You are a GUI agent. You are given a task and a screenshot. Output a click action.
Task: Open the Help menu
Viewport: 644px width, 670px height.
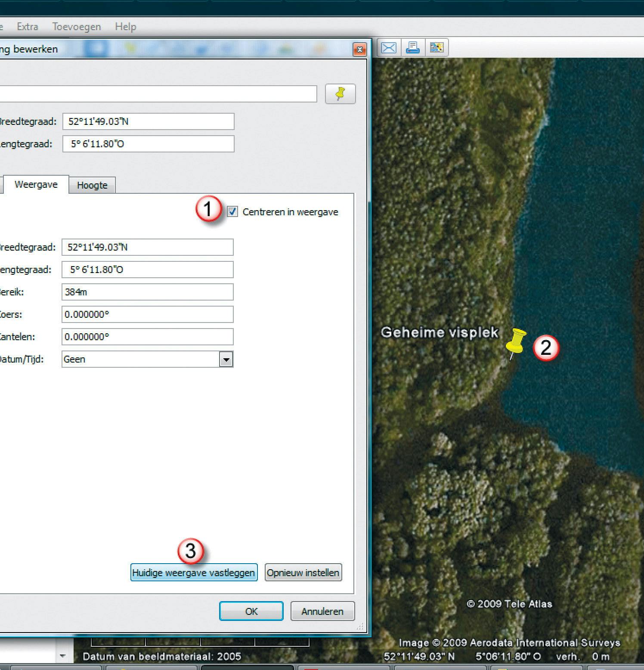126,27
